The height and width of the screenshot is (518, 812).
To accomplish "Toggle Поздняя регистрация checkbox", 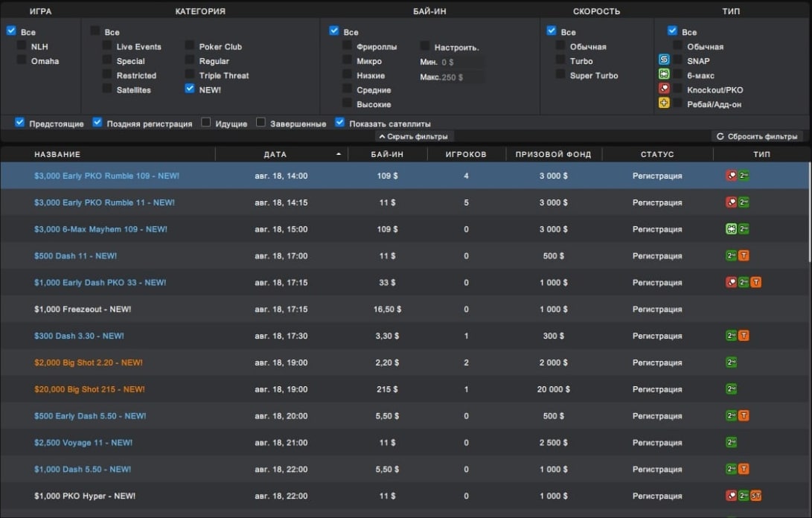I will [x=97, y=122].
